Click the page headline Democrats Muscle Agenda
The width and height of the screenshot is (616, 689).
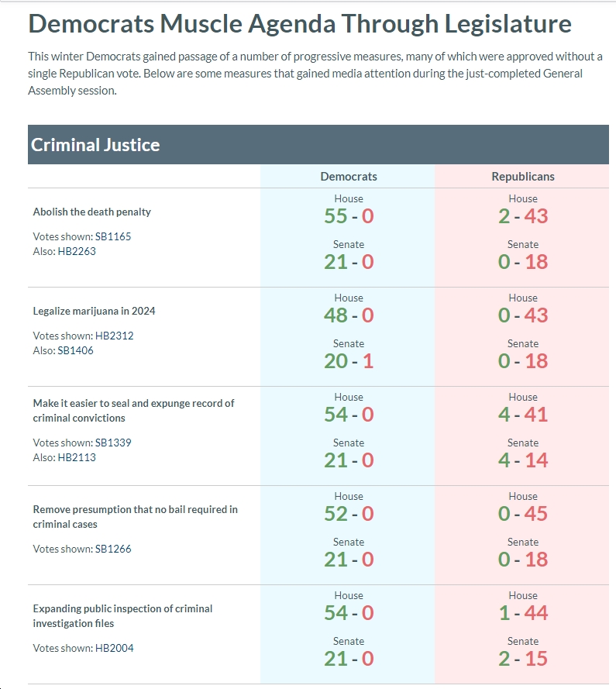click(300, 24)
